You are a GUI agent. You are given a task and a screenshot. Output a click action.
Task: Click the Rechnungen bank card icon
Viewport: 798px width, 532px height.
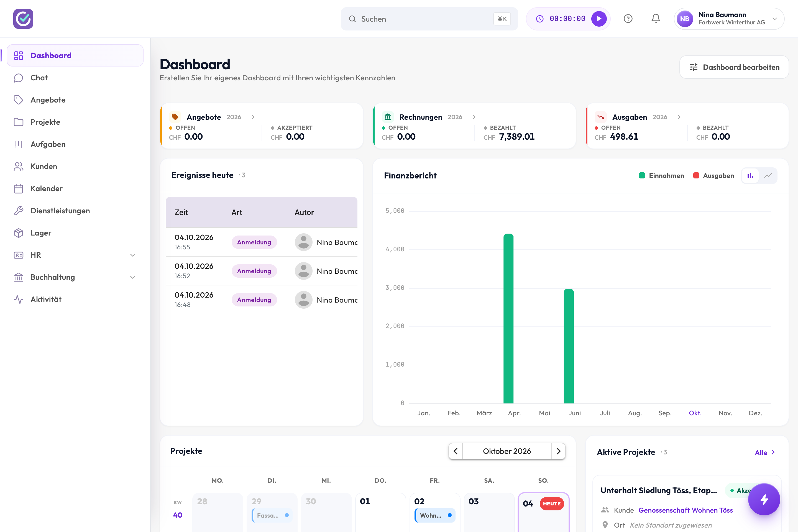pyautogui.click(x=388, y=117)
